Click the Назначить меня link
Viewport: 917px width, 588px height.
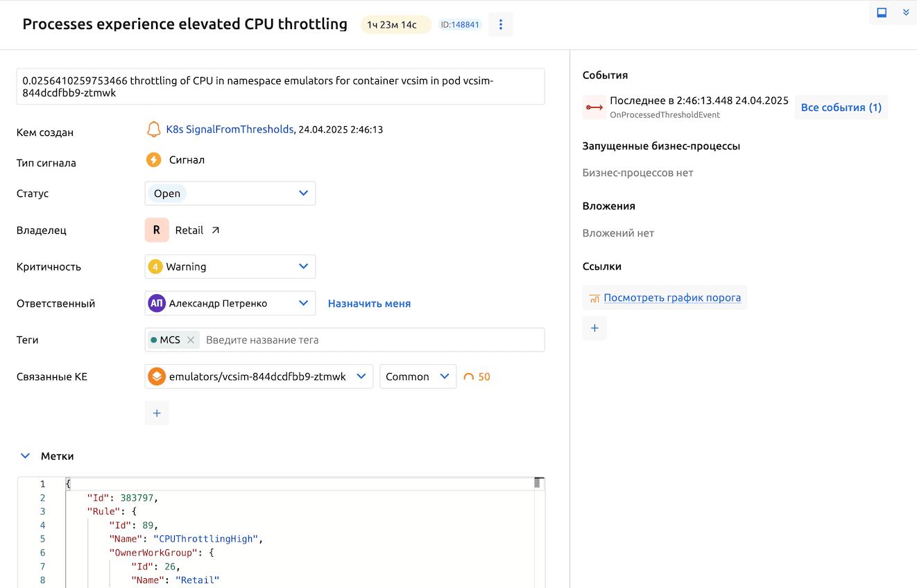click(369, 304)
